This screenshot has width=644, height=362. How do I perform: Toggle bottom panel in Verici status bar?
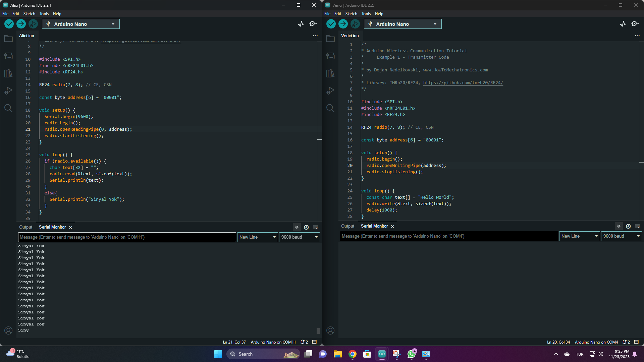point(636,342)
